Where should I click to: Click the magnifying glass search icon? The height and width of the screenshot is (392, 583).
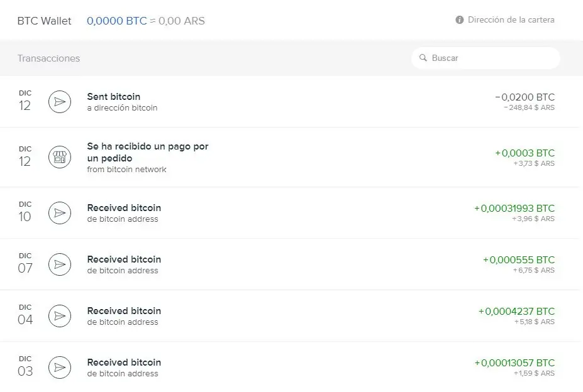click(423, 58)
